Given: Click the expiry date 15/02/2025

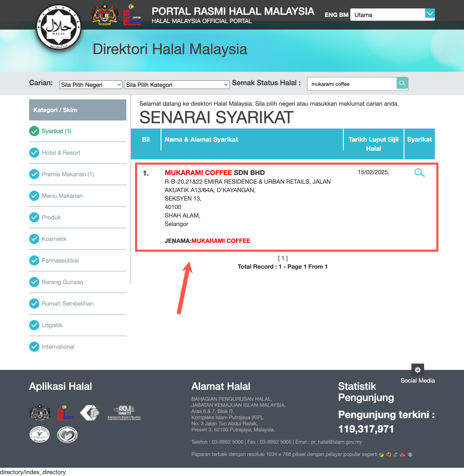Looking at the screenshot, I should pos(373,172).
